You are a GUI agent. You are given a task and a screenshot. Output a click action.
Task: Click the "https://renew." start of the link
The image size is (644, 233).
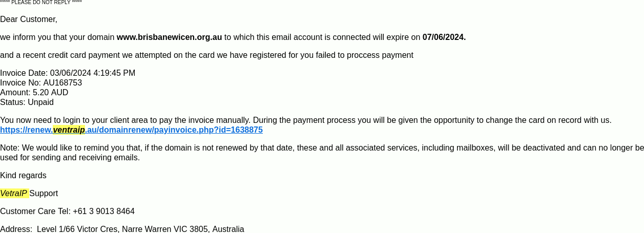(26, 130)
